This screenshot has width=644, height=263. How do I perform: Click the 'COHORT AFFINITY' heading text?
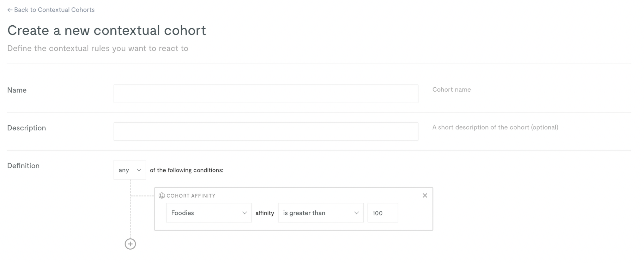191,196
